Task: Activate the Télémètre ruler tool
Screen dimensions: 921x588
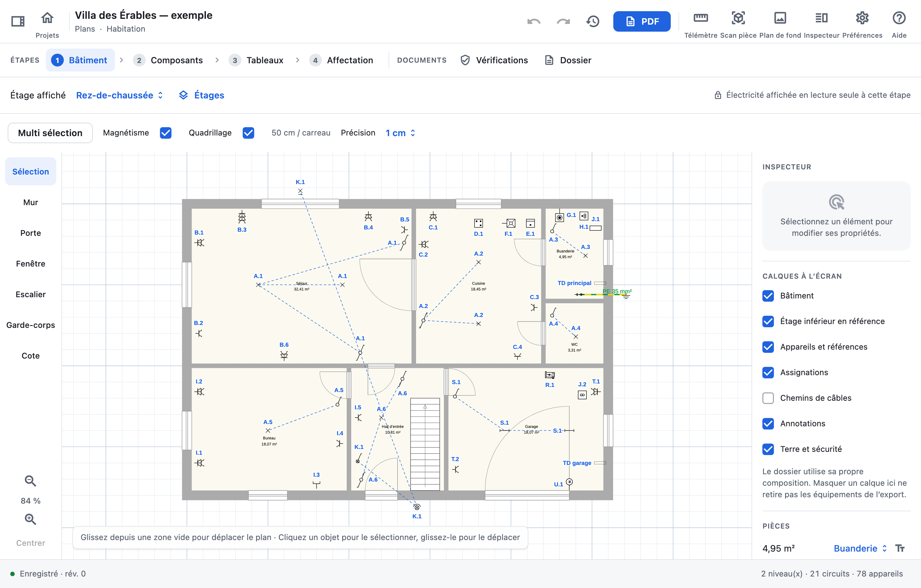Action: coord(701,18)
